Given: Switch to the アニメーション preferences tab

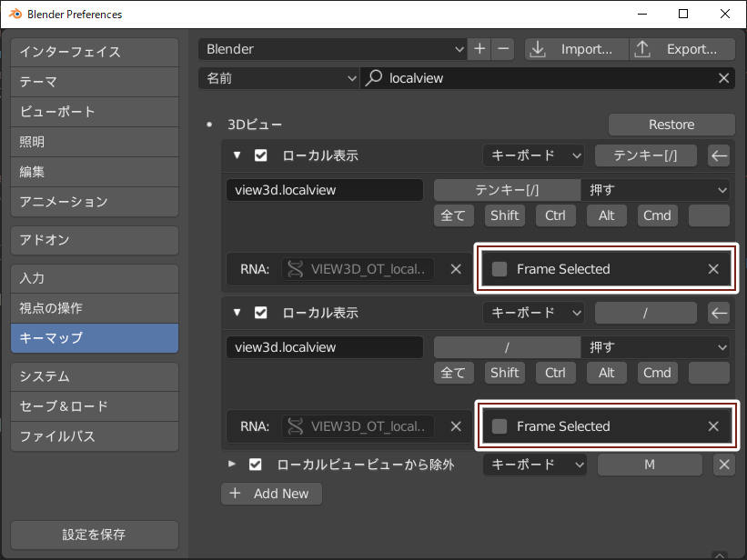Looking at the screenshot, I should click(95, 202).
